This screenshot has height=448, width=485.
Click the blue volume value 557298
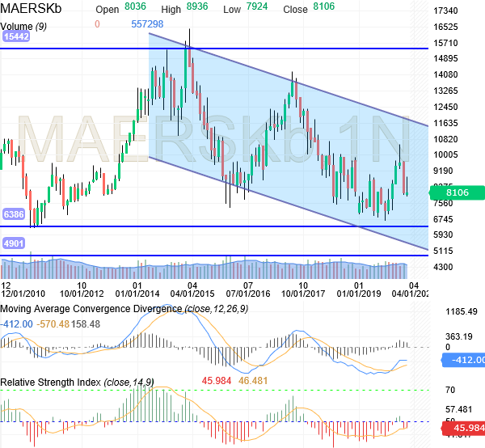[x=147, y=24]
